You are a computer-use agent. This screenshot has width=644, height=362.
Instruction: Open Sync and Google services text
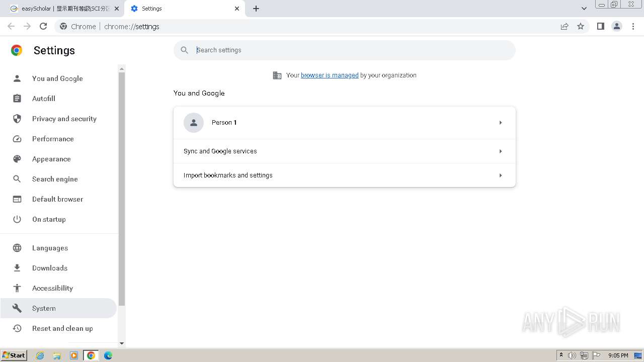pos(220,151)
